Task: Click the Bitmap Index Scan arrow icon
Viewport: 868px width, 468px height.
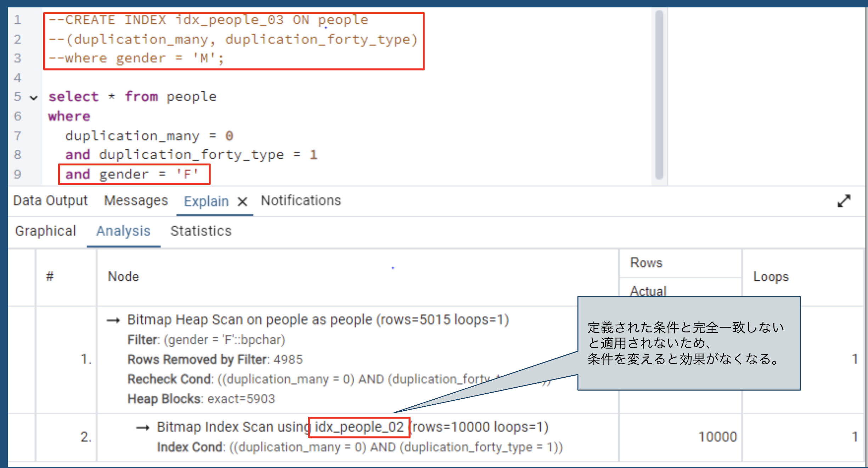Action: pos(143,428)
